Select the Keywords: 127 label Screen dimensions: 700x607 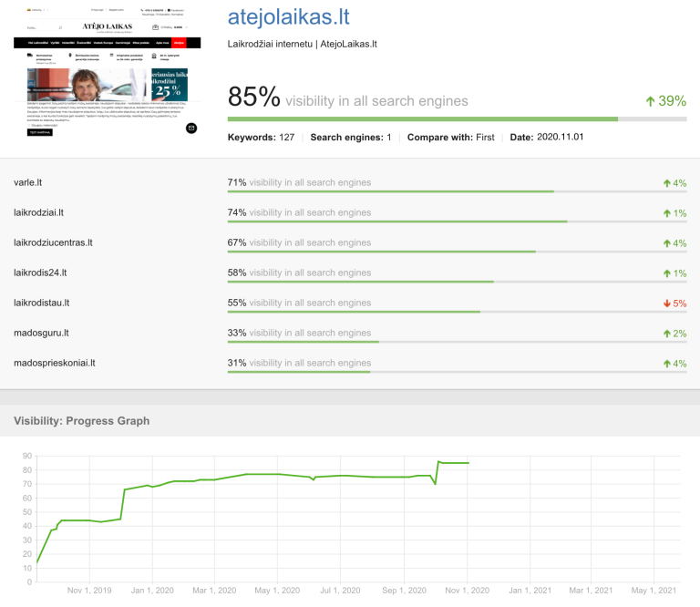[x=261, y=138]
